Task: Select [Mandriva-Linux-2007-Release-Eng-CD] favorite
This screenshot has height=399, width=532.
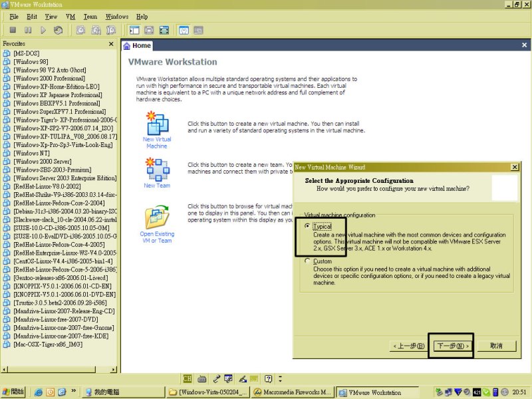Action: click(x=64, y=311)
